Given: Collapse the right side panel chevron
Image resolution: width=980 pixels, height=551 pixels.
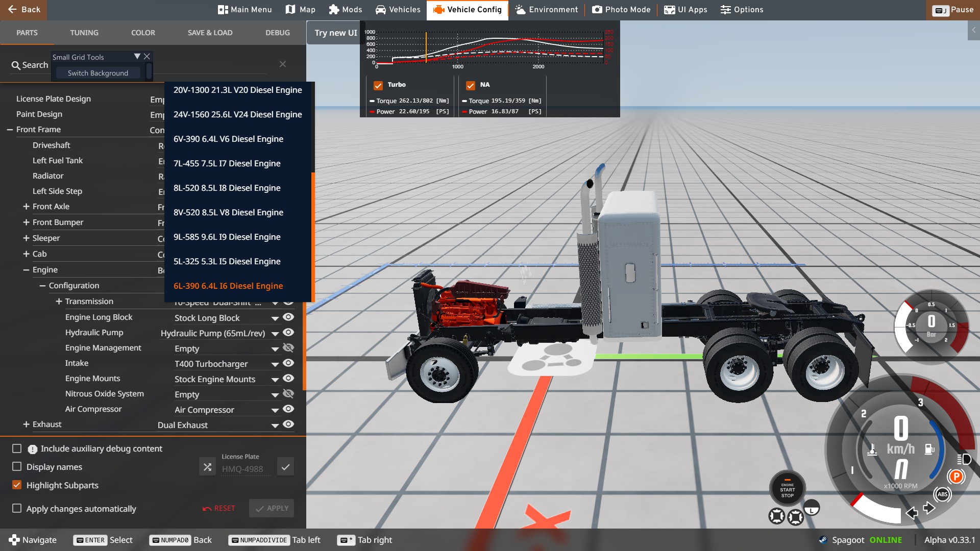Looking at the screenshot, I should (x=973, y=31).
